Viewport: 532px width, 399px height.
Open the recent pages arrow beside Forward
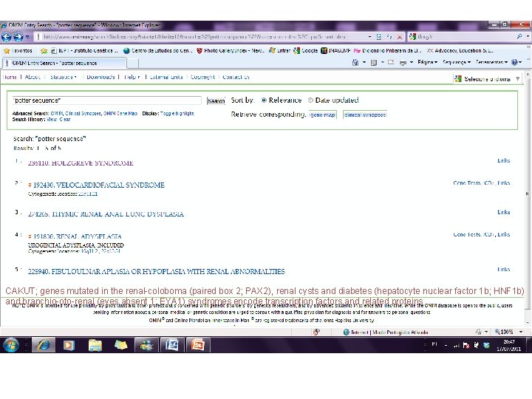tap(27, 37)
